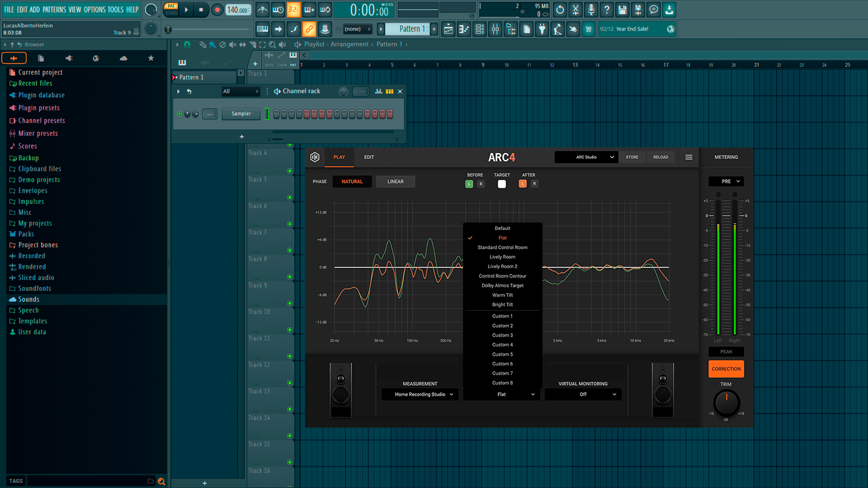Choose Dolby Atmos Target from list
The width and height of the screenshot is (868, 488).
[503, 285]
